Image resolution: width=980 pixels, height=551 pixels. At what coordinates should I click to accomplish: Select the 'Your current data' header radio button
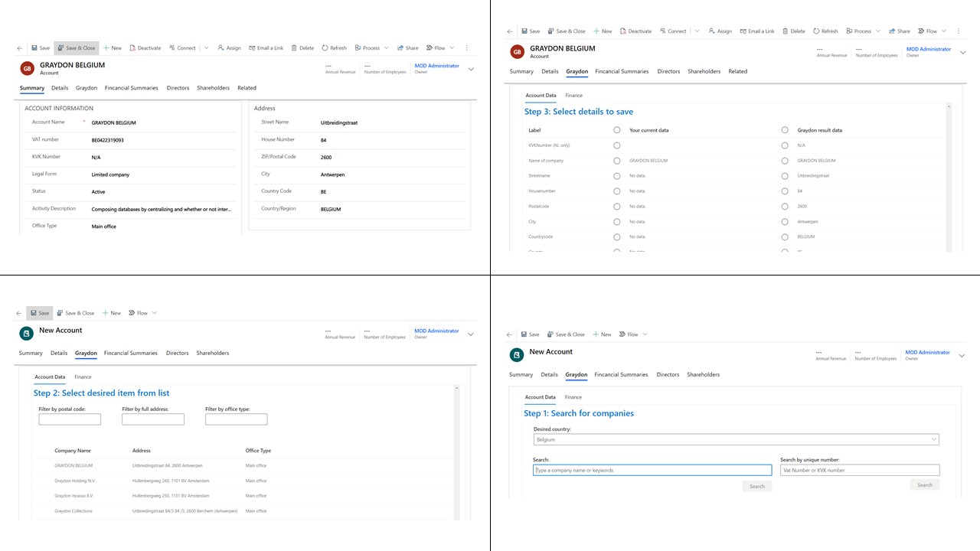[x=617, y=130]
